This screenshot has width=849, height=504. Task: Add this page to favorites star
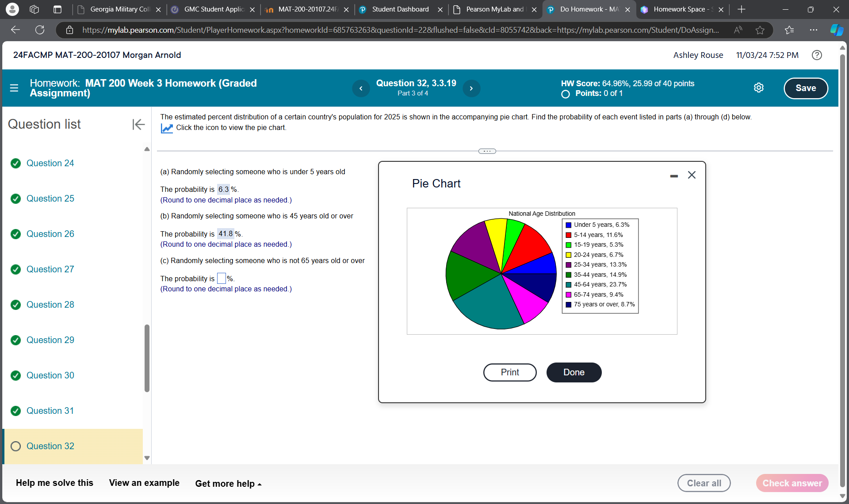760,30
